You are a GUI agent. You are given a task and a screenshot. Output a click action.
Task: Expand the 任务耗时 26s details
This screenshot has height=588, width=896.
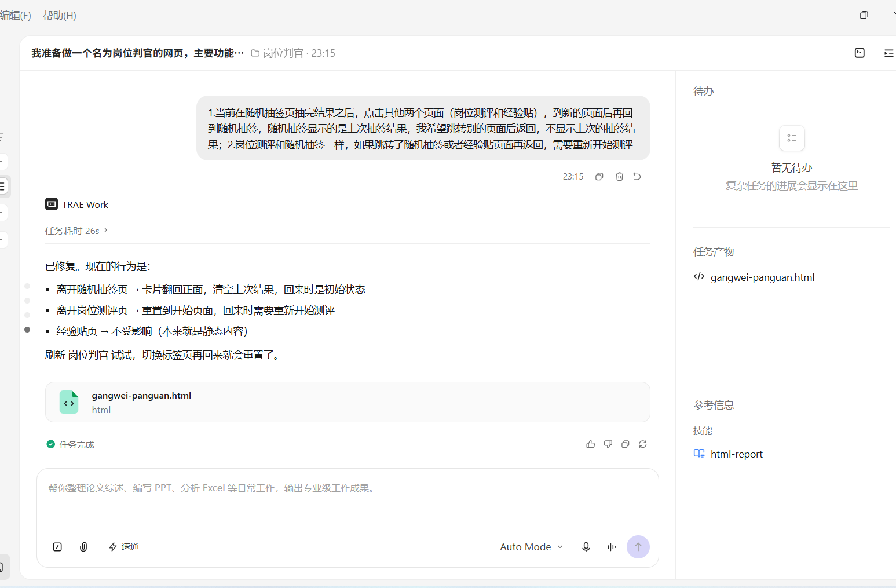76,231
